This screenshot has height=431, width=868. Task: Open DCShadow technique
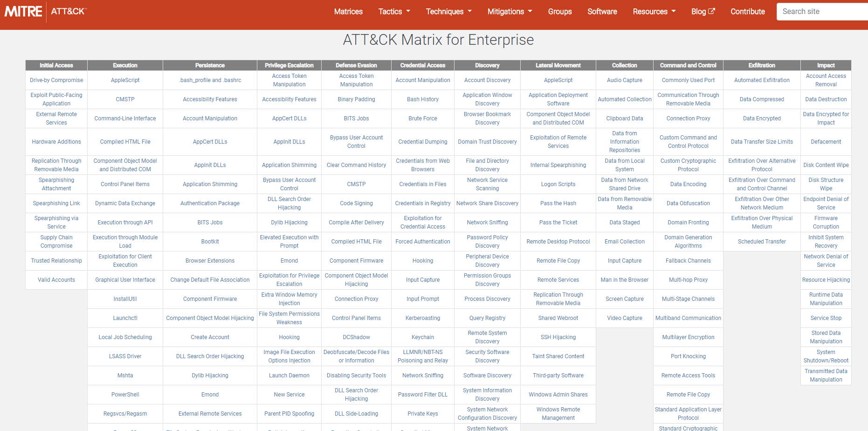[x=356, y=337]
